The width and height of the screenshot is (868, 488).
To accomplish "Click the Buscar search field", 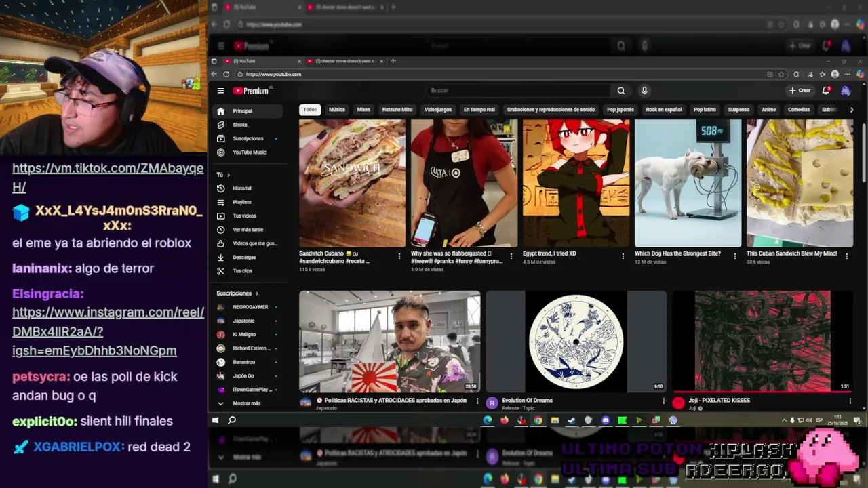I will (519, 91).
